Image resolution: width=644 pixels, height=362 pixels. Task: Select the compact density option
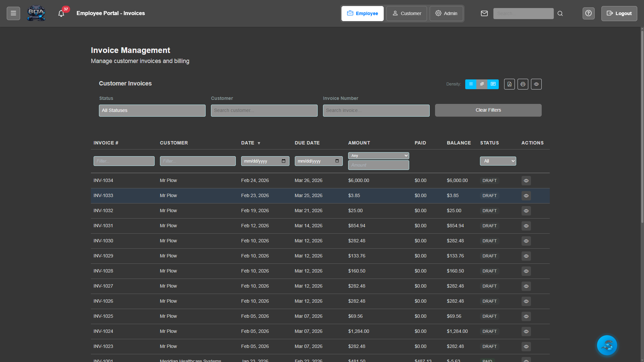[471, 84]
